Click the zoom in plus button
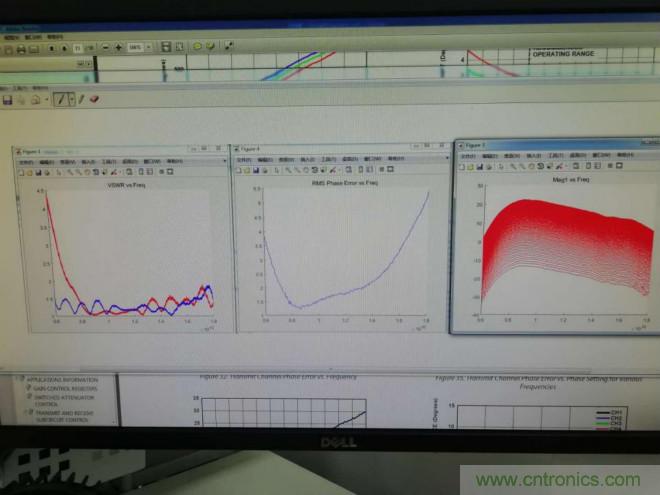The image size is (660, 495). [x=118, y=48]
